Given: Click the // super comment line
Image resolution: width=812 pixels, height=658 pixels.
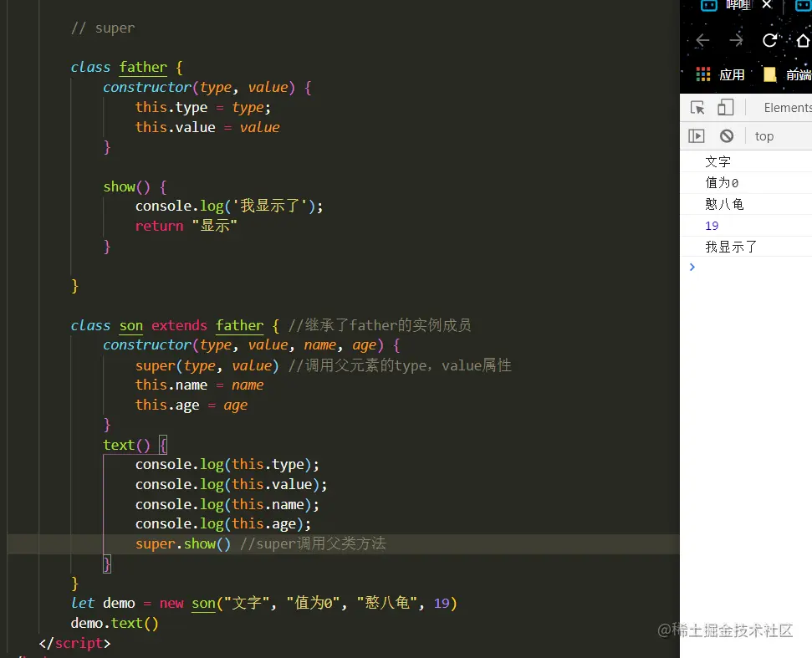Looking at the screenshot, I should (103, 28).
